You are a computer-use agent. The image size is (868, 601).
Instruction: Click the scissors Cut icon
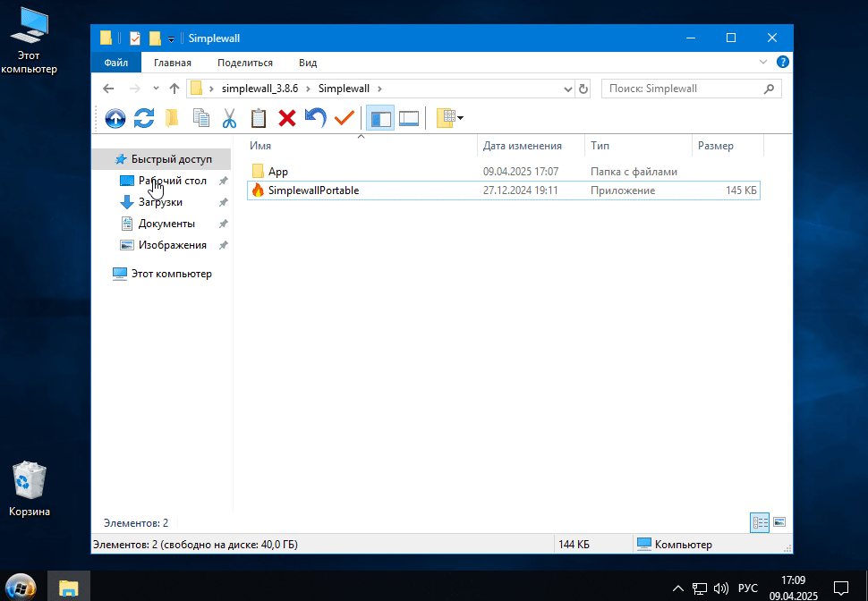[229, 118]
